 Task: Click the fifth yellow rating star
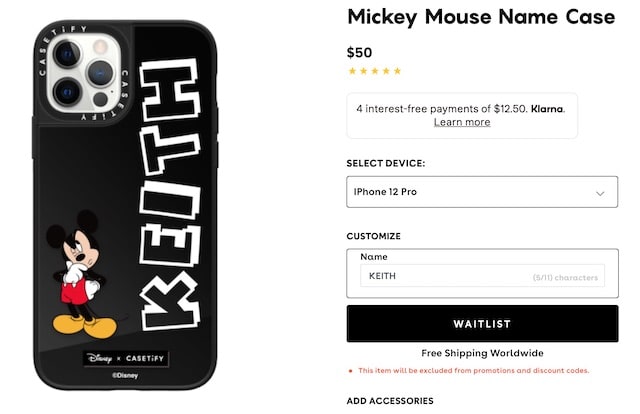pos(397,71)
